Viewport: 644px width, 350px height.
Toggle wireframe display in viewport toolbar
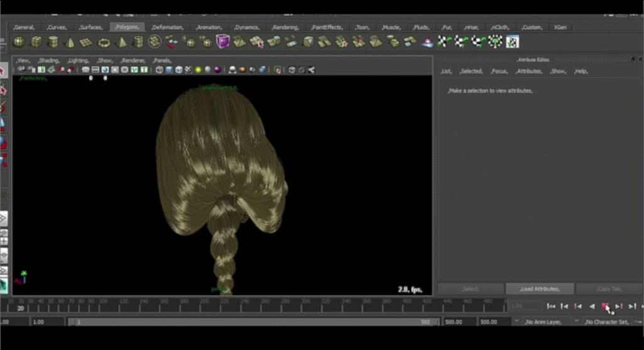tap(160, 70)
